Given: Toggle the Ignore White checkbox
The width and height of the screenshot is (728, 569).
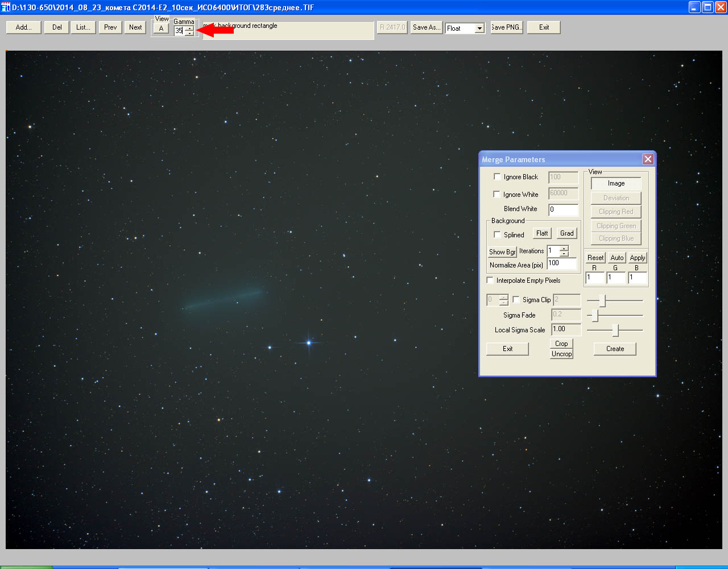Looking at the screenshot, I should click(x=497, y=195).
